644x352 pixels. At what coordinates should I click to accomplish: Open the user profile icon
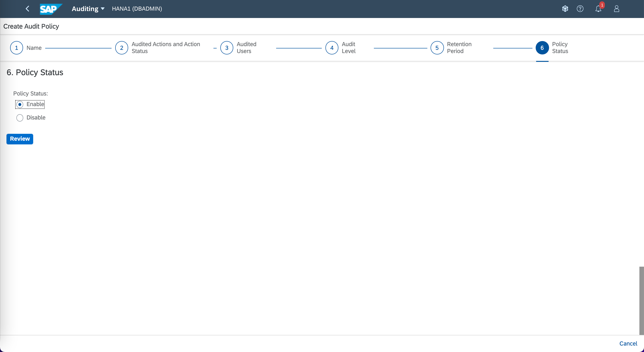(617, 9)
